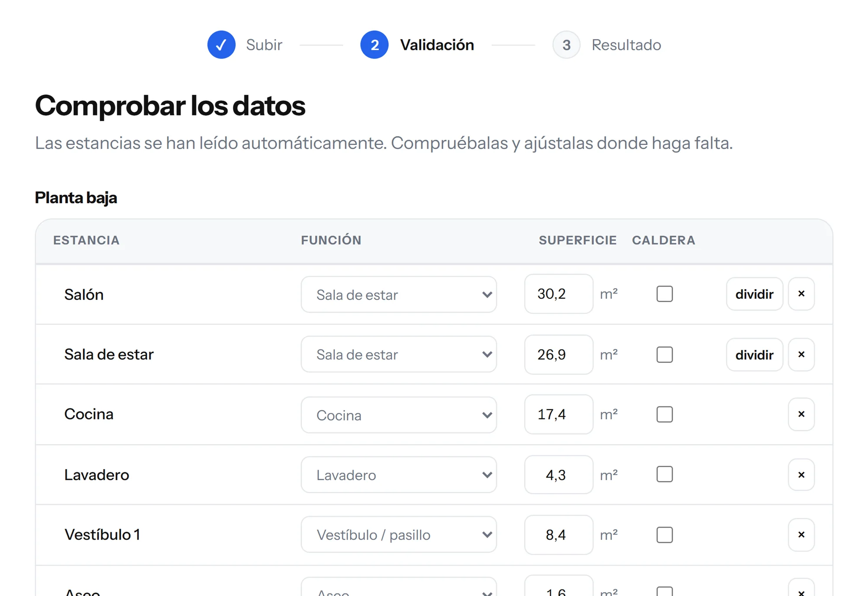Click the Planta baja section heading

pos(76,198)
